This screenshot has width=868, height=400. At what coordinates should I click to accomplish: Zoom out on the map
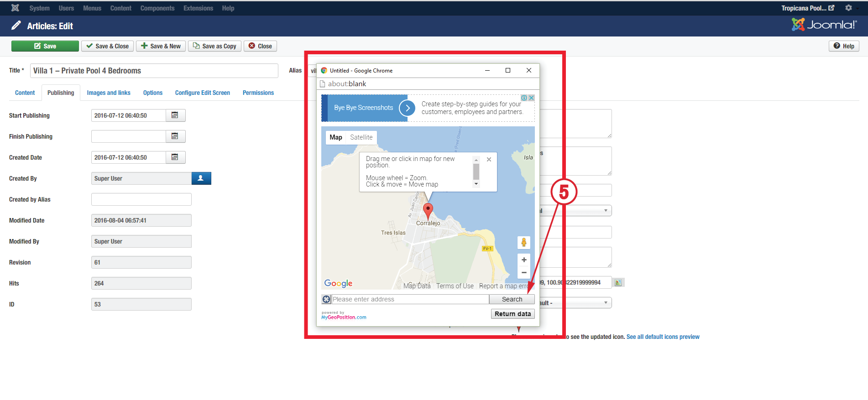(x=524, y=273)
